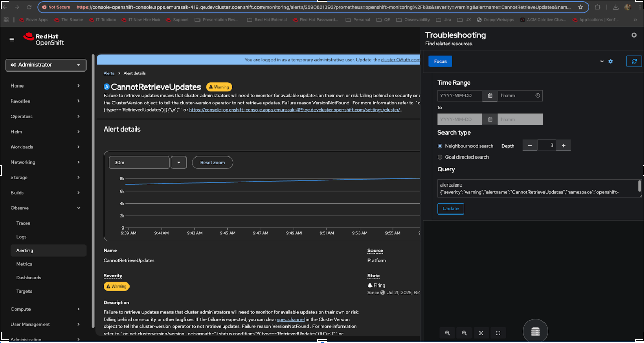Click the Update query button
This screenshot has width=644, height=343.
[x=451, y=208]
